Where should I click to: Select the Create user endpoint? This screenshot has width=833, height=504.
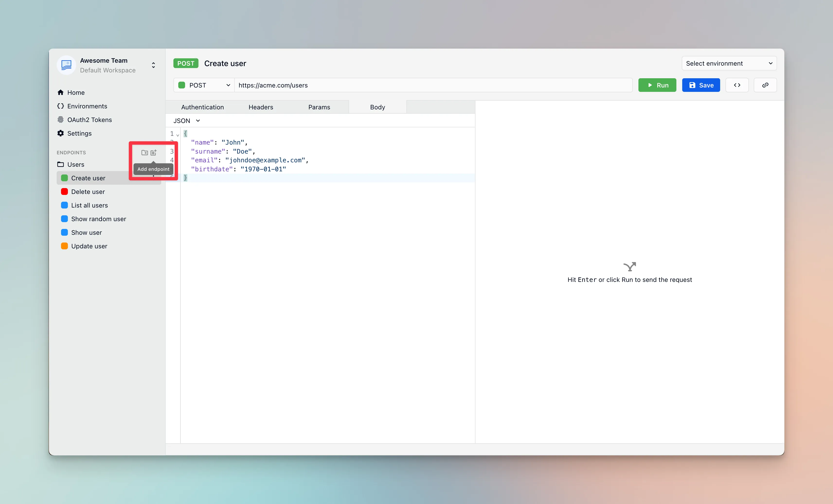(x=109, y=178)
